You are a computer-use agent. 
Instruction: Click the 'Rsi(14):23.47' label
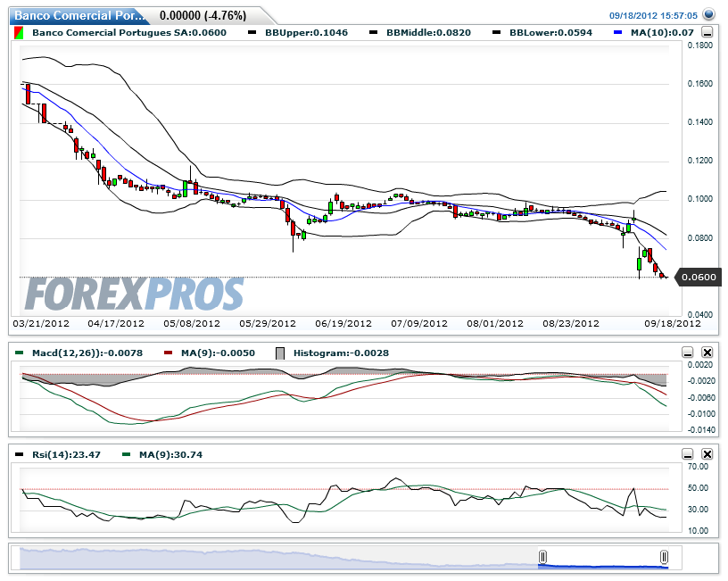pos(66,454)
